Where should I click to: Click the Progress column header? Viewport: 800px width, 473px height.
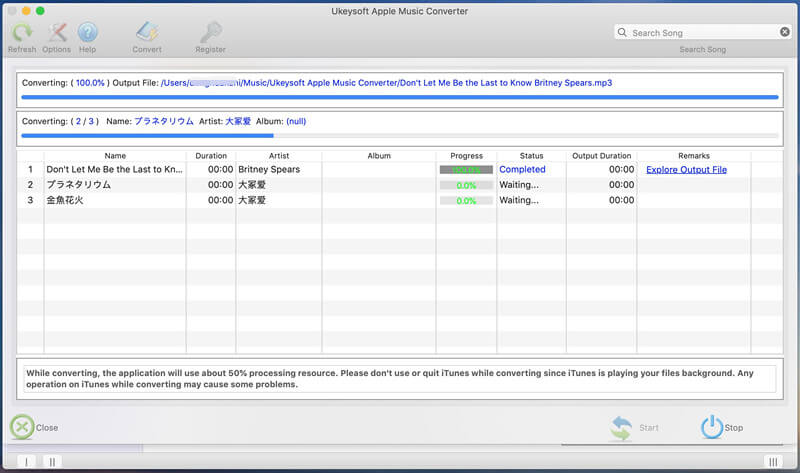pos(466,156)
